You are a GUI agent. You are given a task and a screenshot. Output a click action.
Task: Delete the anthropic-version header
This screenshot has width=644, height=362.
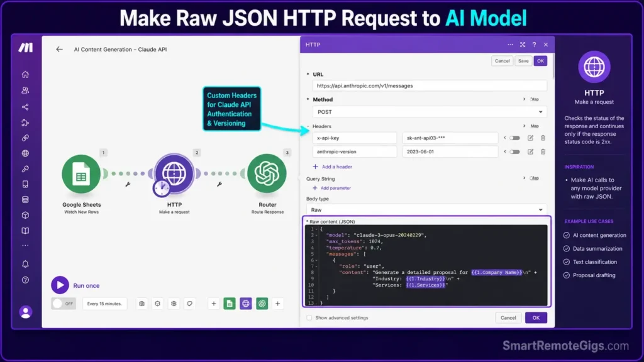pos(543,152)
